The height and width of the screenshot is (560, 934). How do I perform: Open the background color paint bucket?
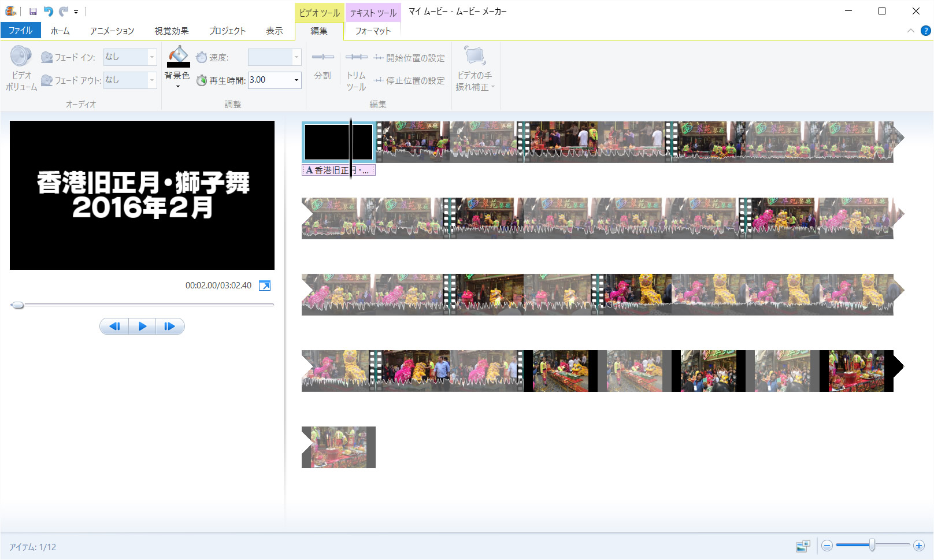click(178, 57)
